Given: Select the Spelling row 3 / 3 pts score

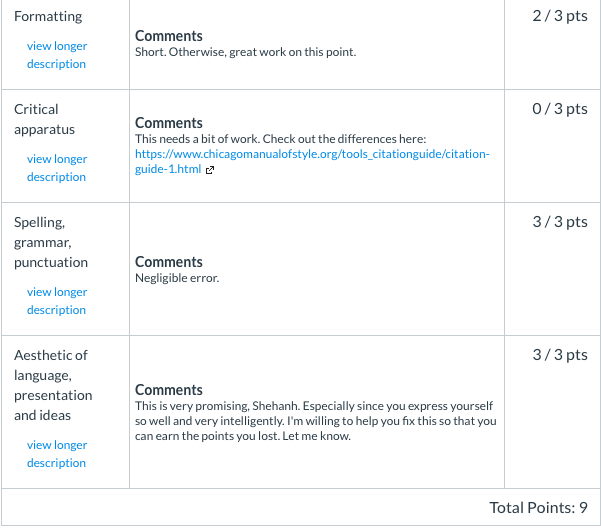Looking at the screenshot, I should [560, 222].
